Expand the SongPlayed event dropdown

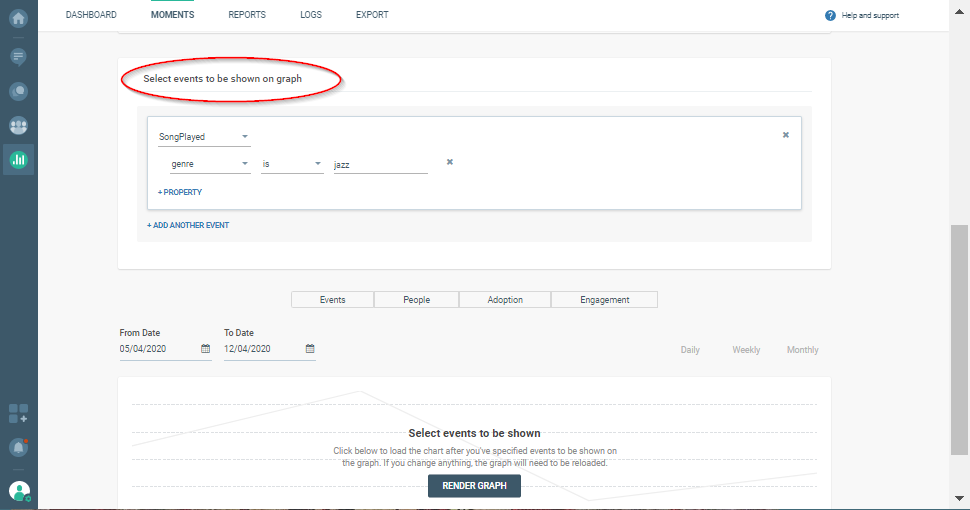(204, 137)
